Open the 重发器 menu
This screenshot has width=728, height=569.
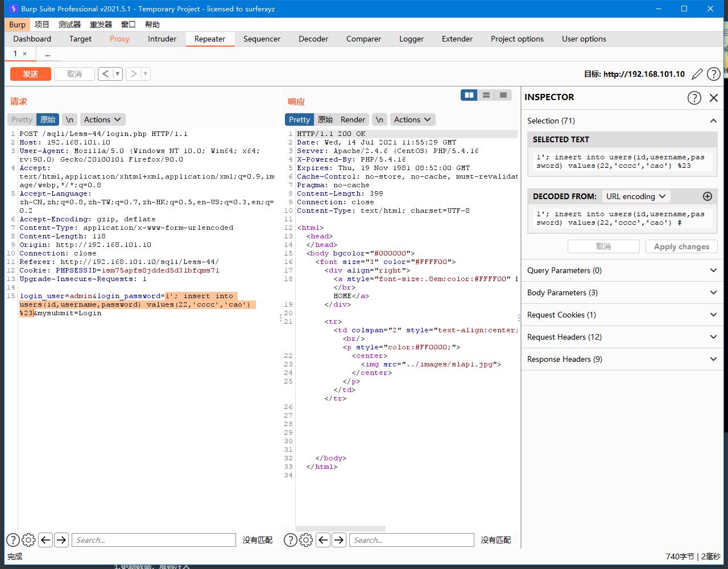point(101,24)
